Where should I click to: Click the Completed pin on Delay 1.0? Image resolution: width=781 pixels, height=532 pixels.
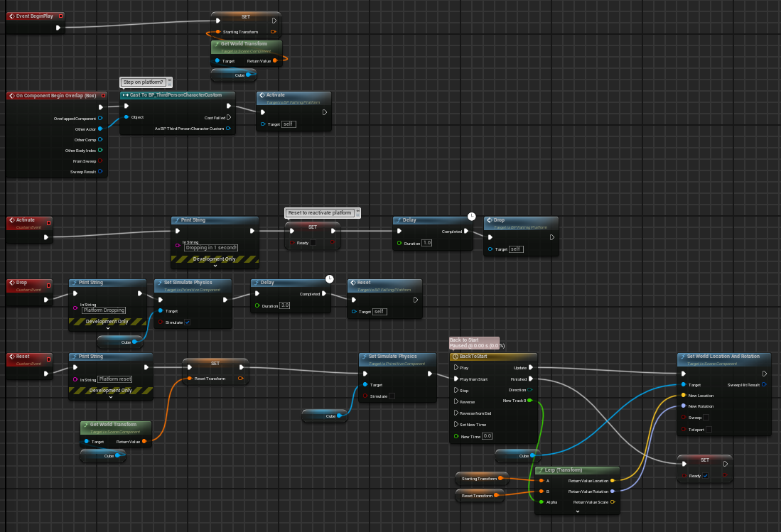click(466, 231)
